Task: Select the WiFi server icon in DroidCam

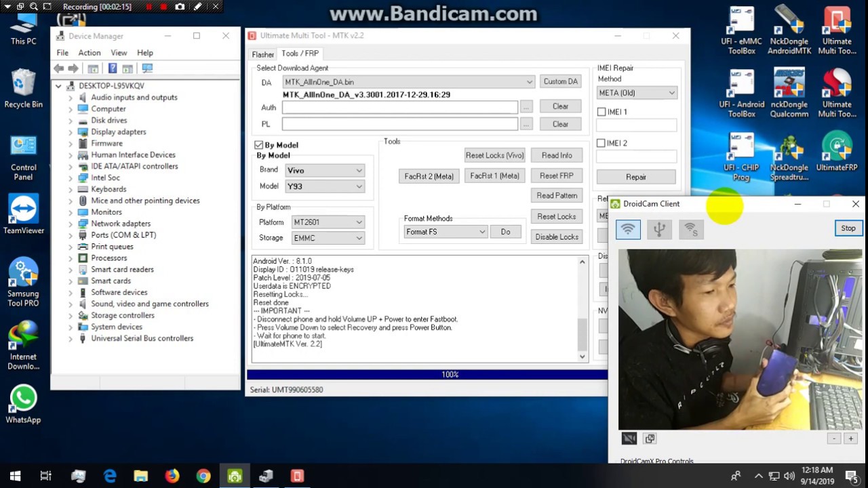Action: click(691, 230)
